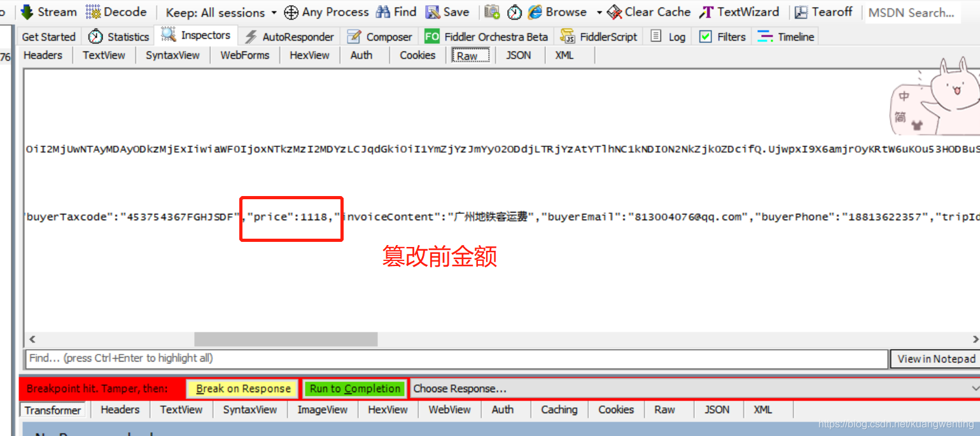Click Break on Response button
Screen dimensions: 980x436
[x=243, y=388]
